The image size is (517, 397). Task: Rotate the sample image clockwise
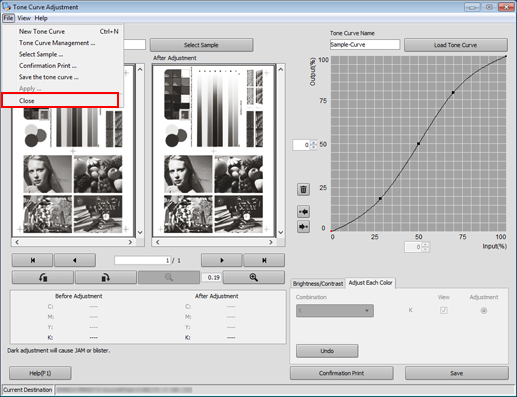pos(106,277)
